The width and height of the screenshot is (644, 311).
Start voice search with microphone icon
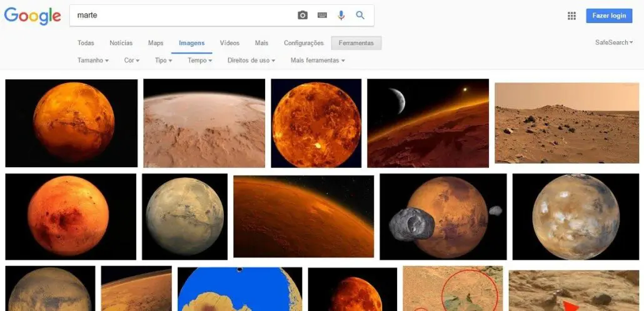341,16
